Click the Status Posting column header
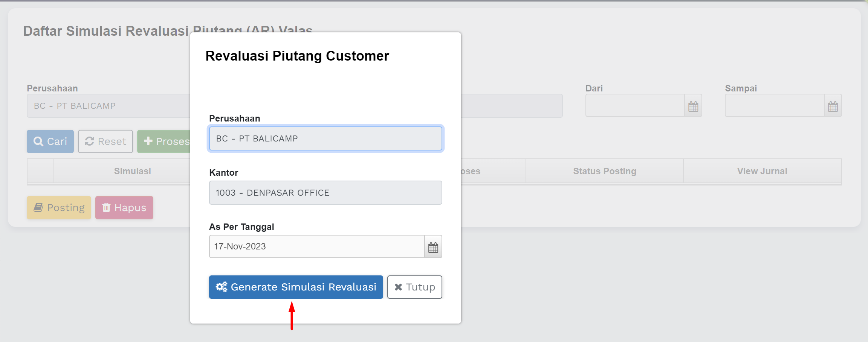Screen dimensions: 868x342 pyautogui.click(x=604, y=171)
